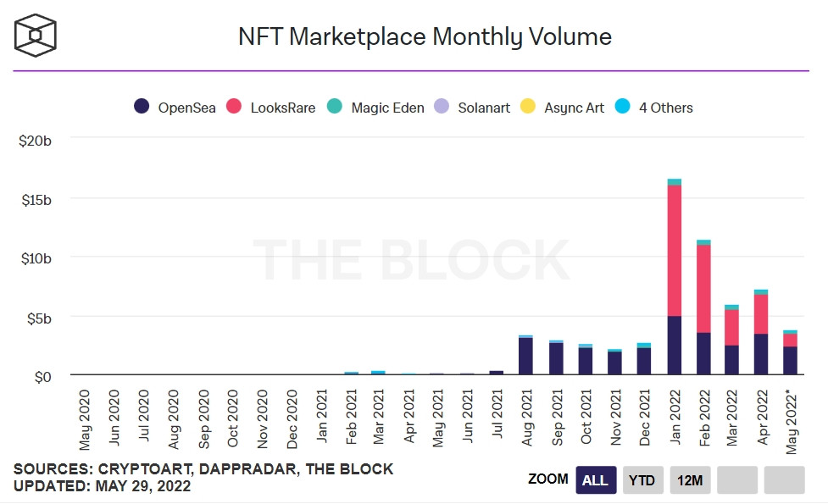Screen dimensions: 828x504
Task: Click the blank gray button after 12M
Action: 736,480
